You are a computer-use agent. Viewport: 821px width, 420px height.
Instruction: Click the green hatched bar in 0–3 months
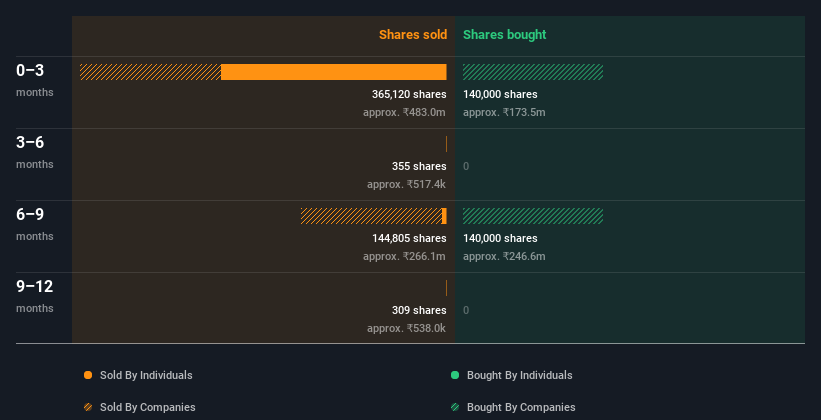click(533, 72)
